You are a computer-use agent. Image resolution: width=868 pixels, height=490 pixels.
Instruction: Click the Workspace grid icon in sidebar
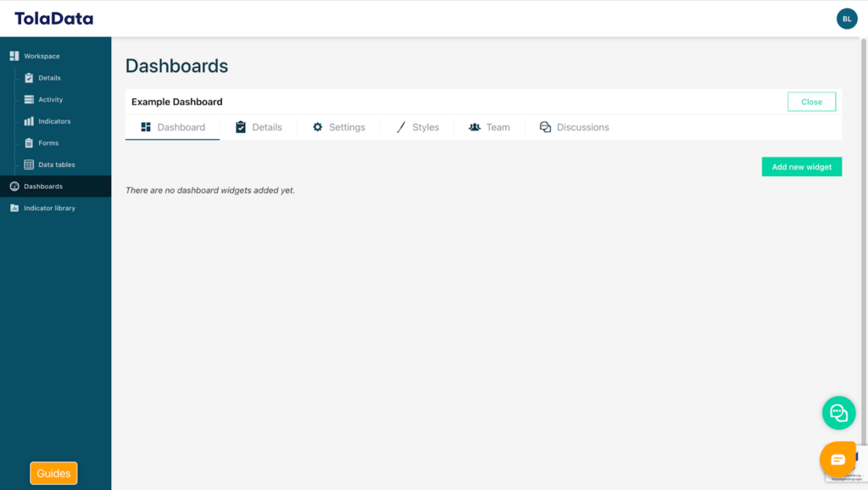tap(14, 56)
